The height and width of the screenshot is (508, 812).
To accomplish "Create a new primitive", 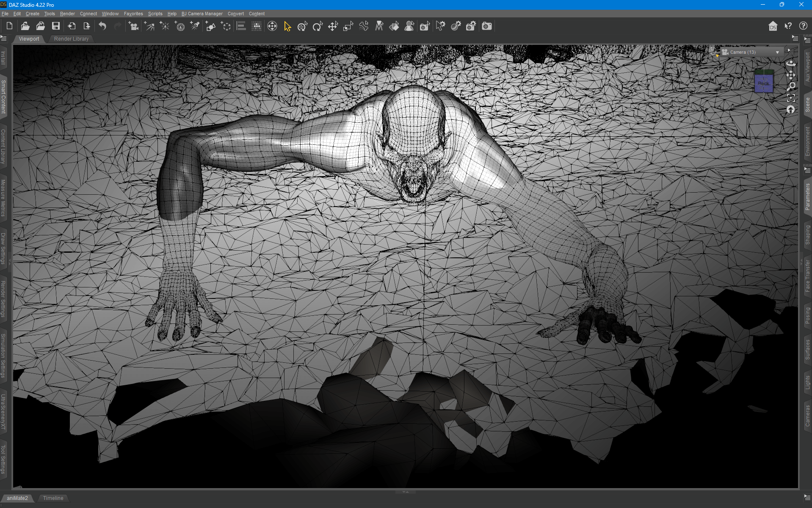I will [210, 26].
